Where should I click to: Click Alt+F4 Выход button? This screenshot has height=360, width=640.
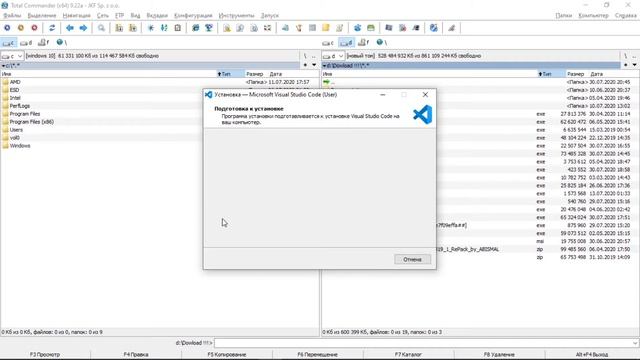pos(592,354)
